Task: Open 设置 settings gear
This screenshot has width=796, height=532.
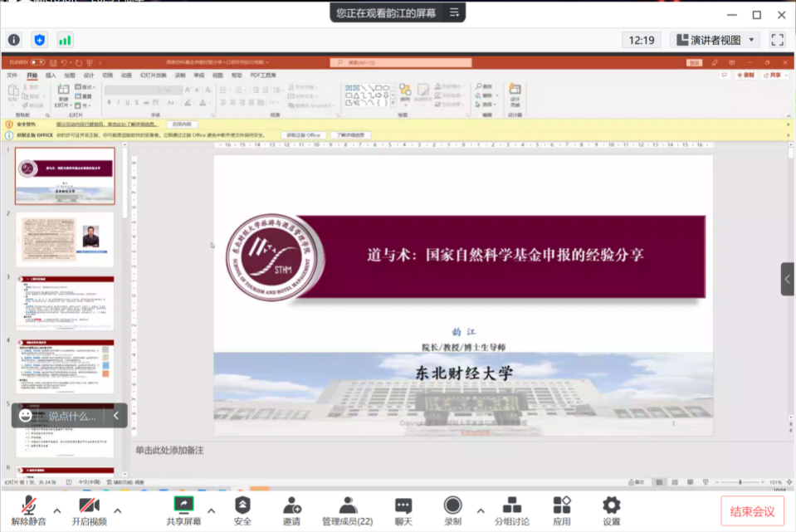Action: coord(612,505)
